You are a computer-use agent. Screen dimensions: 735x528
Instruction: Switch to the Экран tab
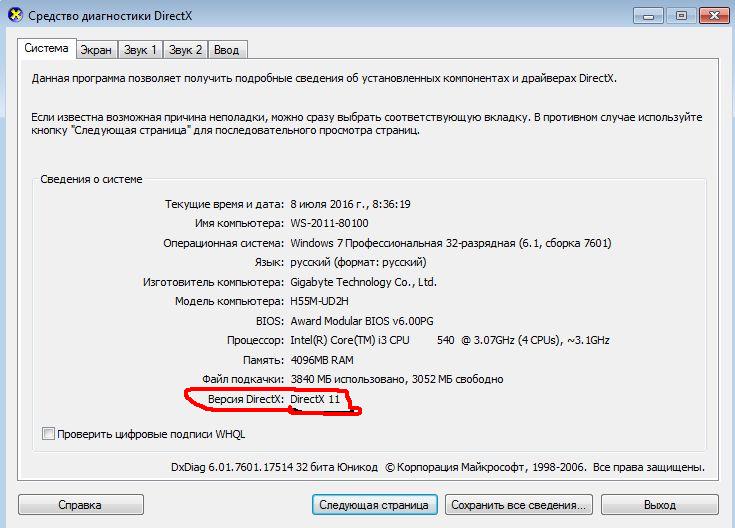tap(96, 50)
